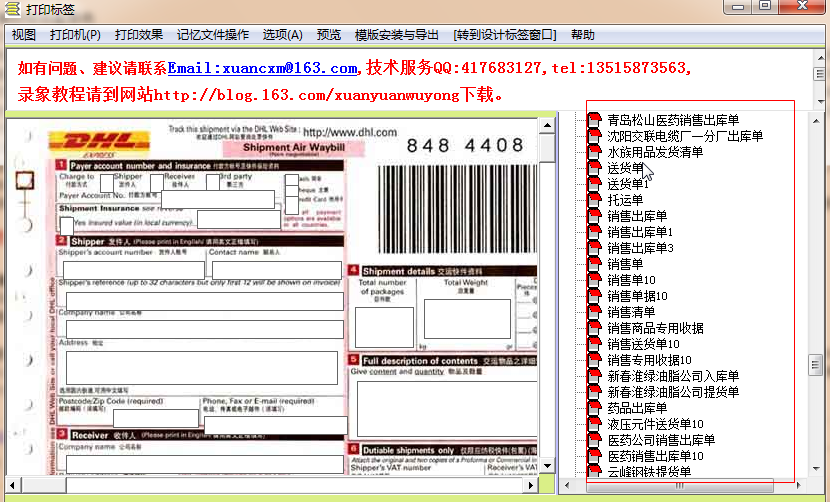The height and width of the screenshot is (502, 830).
Task: Select the 销售清单 template
Action: pyautogui.click(x=631, y=312)
